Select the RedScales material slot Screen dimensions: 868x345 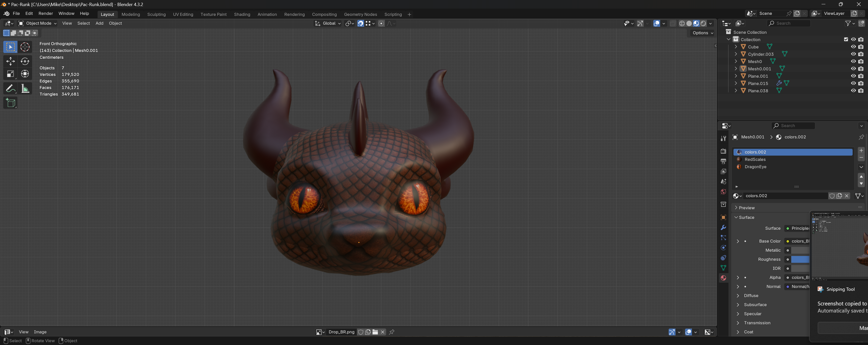pyautogui.click(x=755, y=159)
